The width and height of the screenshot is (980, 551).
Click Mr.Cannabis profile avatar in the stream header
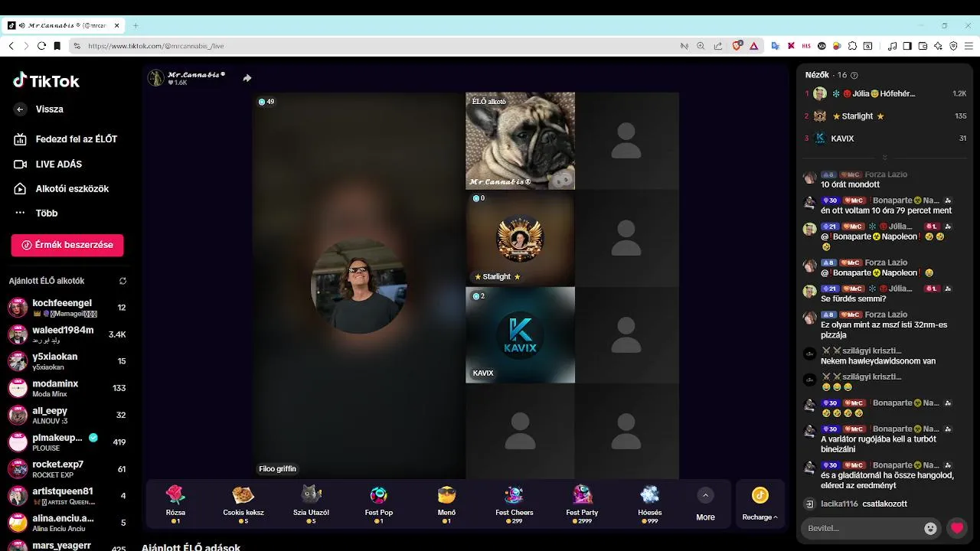(156, 78)
